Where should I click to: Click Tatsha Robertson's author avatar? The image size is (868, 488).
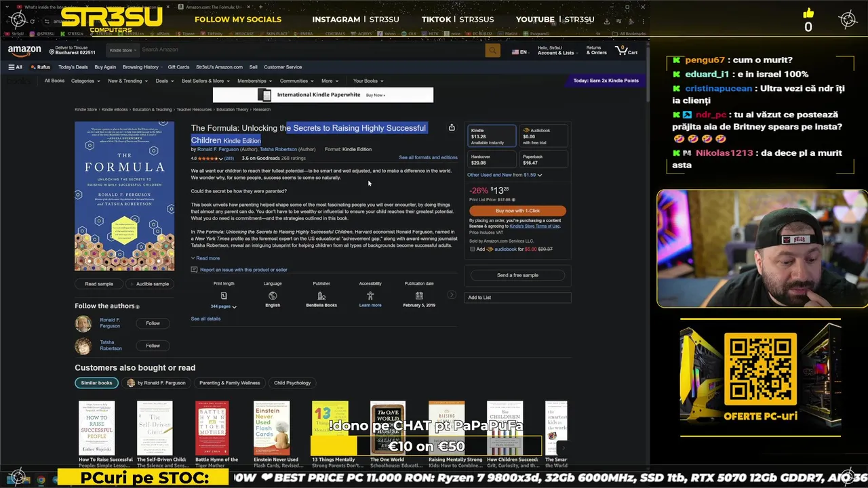coord(83,346)
